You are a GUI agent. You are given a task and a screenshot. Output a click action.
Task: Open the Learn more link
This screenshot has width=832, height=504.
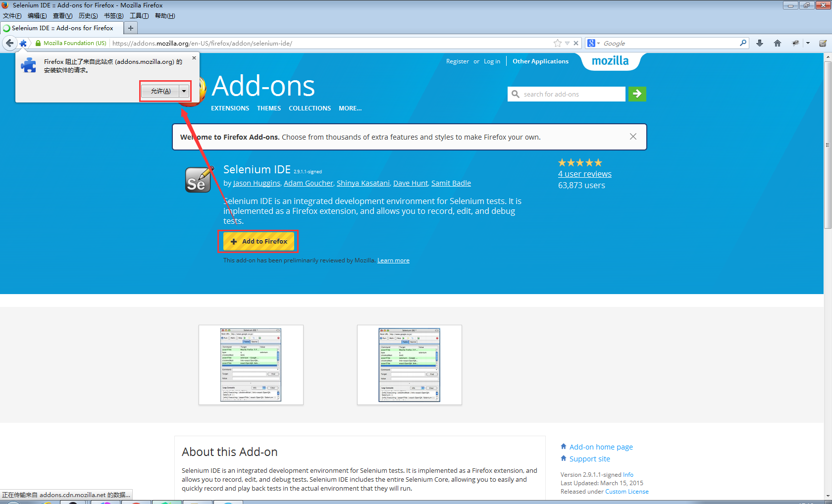tap(393, 260)
